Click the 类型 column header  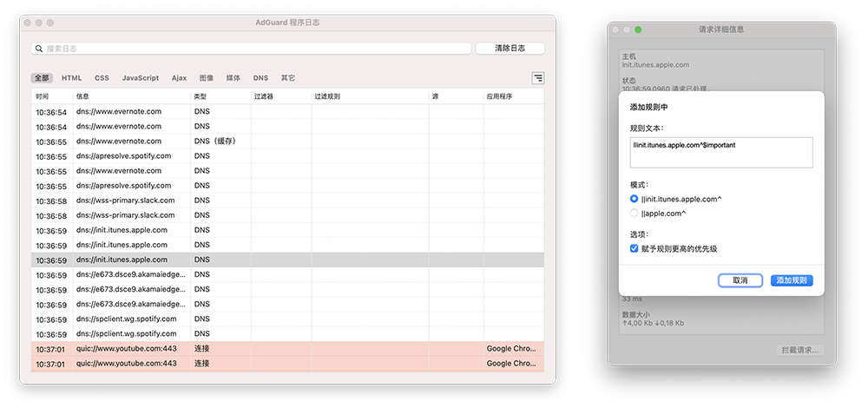click(x=220, y=96)
